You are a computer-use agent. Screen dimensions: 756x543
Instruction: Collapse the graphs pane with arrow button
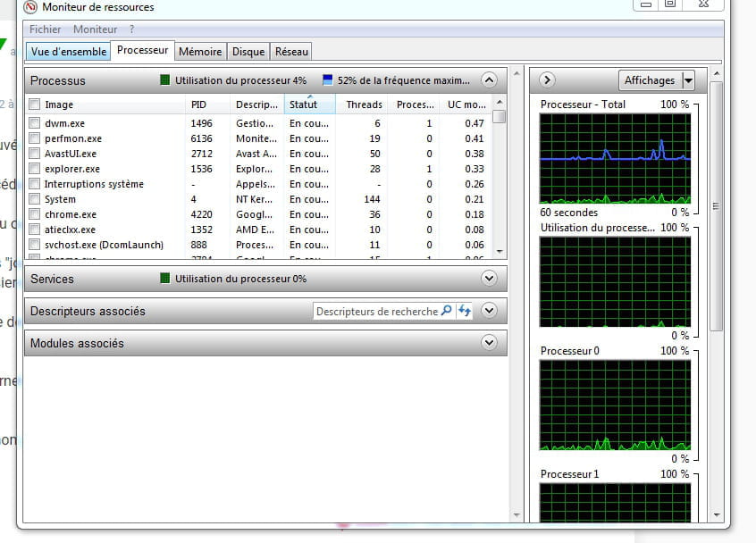pyautogui.click(x=547, y=80)
